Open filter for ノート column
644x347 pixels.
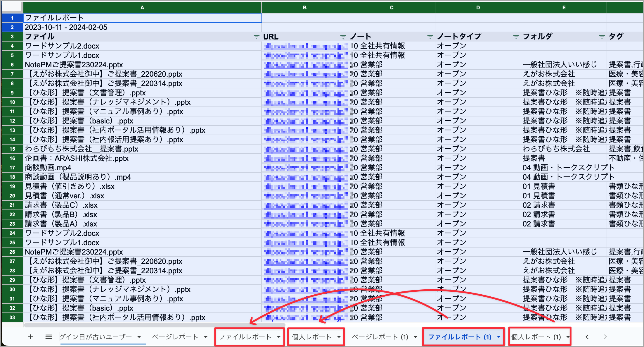(430, 37)
